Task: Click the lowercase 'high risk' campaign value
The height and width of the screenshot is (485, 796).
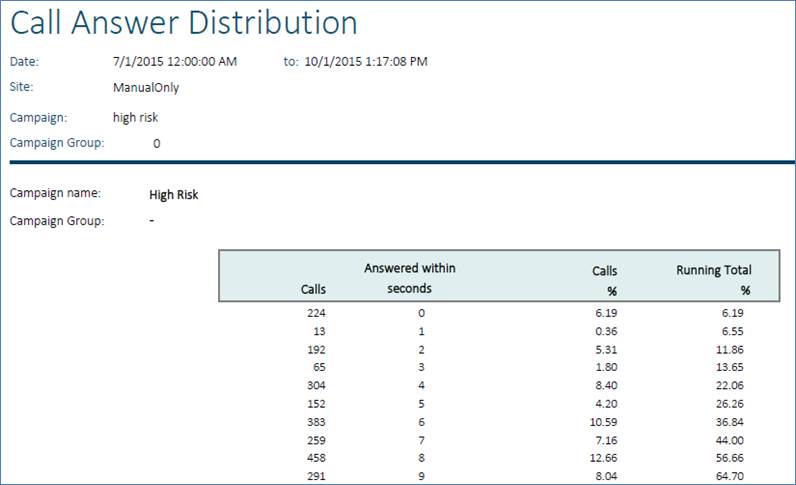Action: coord(136,117)
